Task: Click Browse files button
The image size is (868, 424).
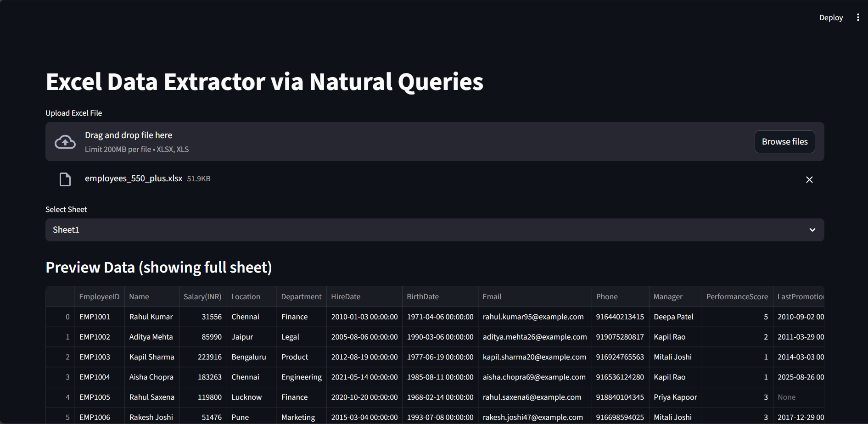Action: [x=784, y=142]
